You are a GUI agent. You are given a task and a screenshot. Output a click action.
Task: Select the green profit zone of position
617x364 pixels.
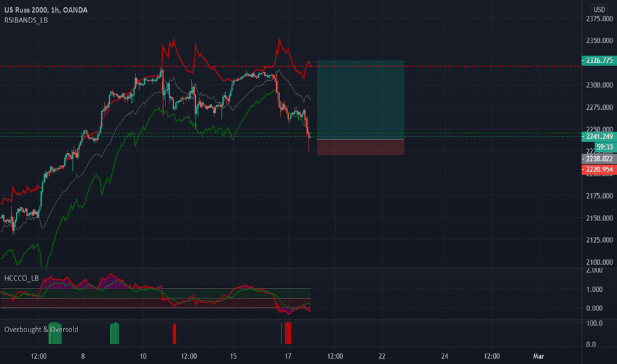pyautogui.click(x=360, y=99)
